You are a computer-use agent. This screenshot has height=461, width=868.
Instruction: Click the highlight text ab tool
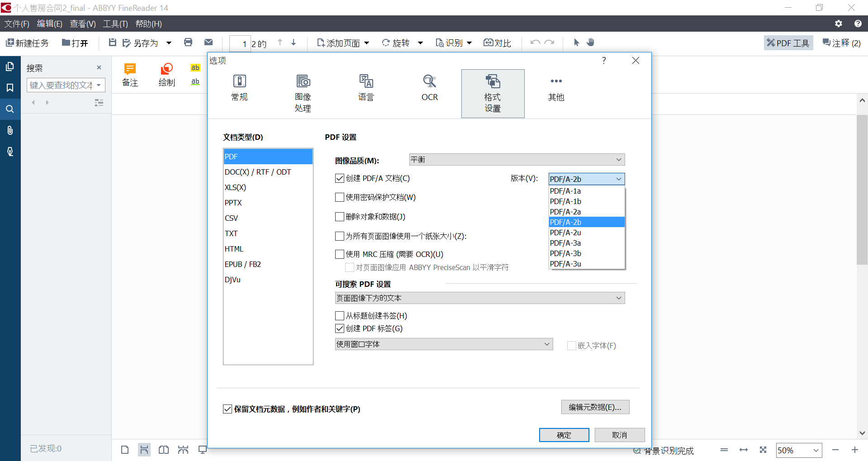195,68
